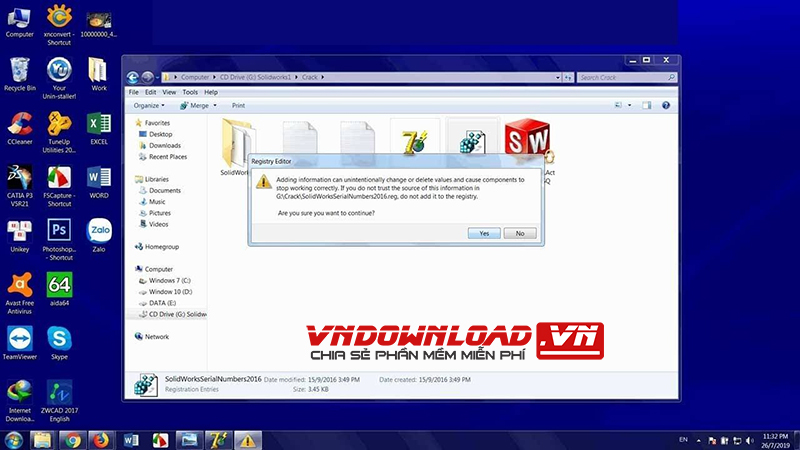Open the address bar history dropdown

coord(557,78)
